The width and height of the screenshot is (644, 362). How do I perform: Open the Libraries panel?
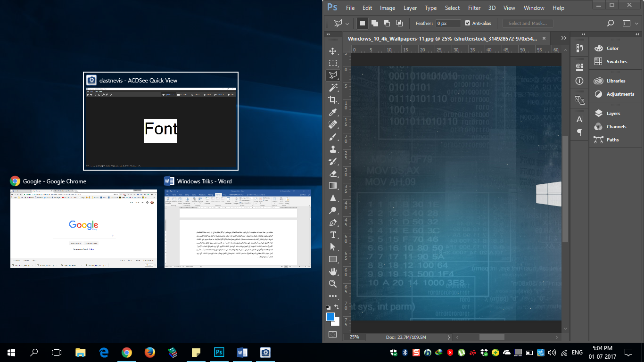pos(616,81)
